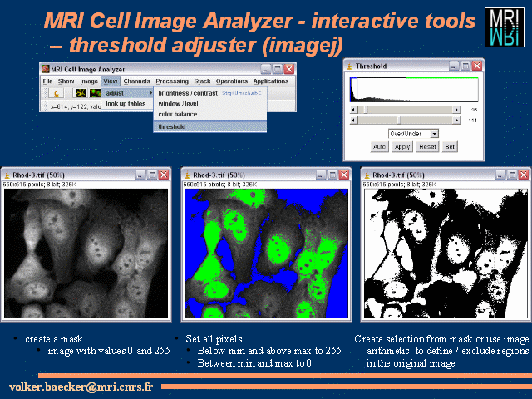This screenshot has height=399, width=532.
Task: Open the Show menu
Action: (x=66, y=81)
